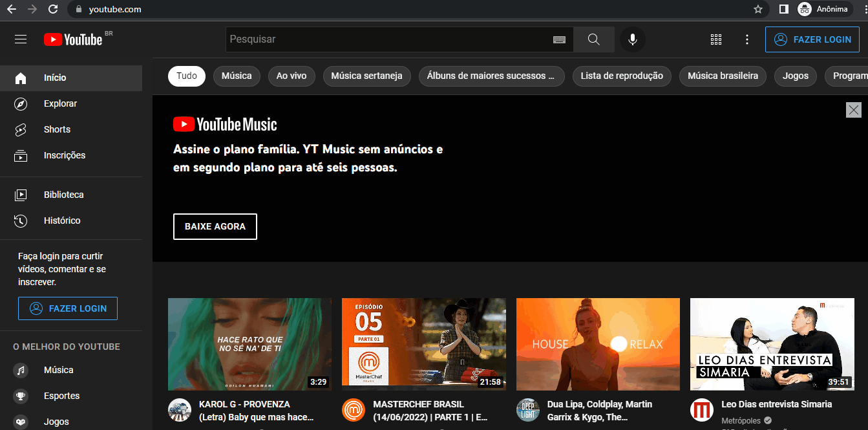
Task: Open the YouTube apps grid
Action: tap(716, 39)
